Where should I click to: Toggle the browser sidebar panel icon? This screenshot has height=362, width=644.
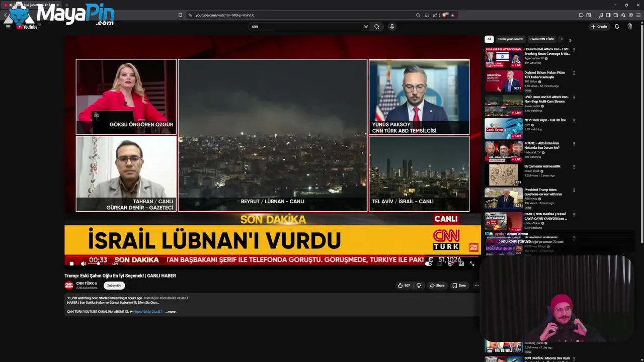608,15
